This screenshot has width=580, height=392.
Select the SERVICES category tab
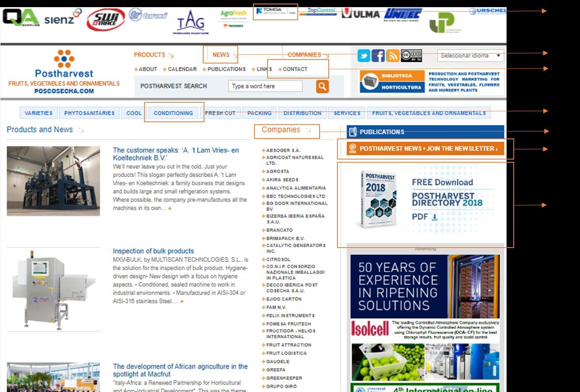347,113
